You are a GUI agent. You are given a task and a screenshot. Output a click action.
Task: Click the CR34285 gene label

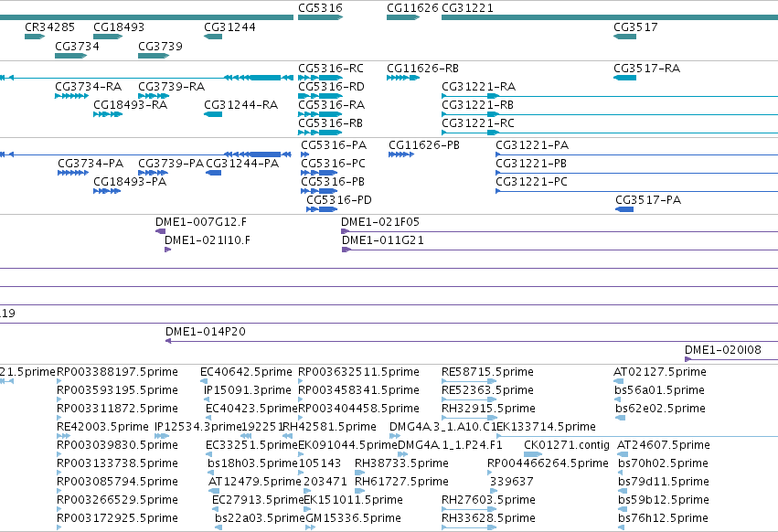pyautogui.click(x=49, y=27)
